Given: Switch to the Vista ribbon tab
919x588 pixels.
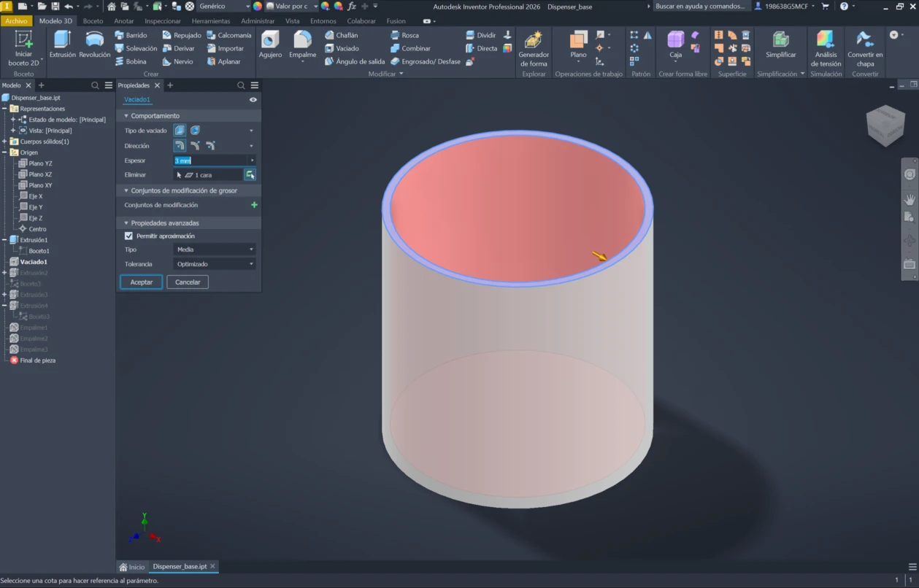Looking at the screenshot, I should coord(293,21).
